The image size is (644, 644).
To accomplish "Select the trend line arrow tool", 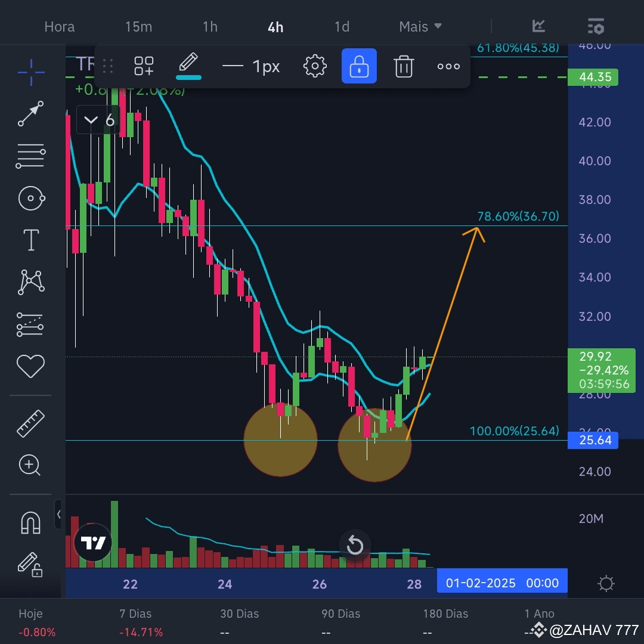I will point(31,113).
